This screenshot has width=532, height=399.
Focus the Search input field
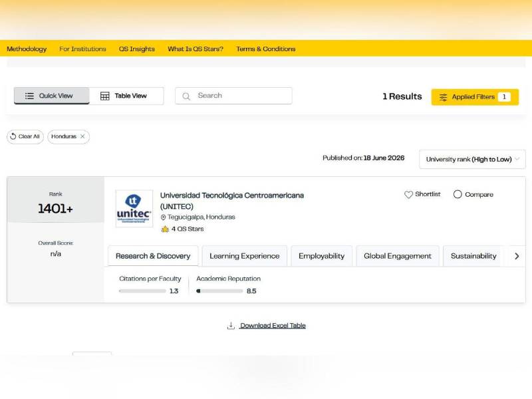pyautogui.click(x=233, y=96)
